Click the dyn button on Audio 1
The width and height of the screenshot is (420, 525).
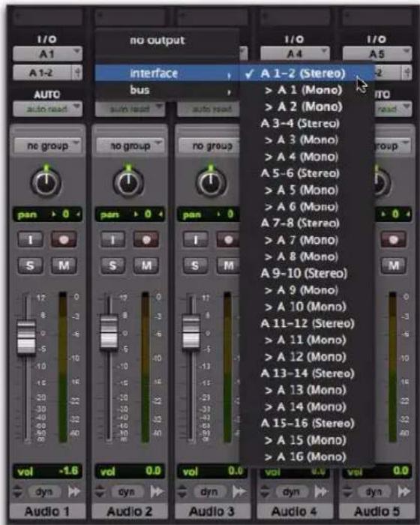tap(44, 491)
